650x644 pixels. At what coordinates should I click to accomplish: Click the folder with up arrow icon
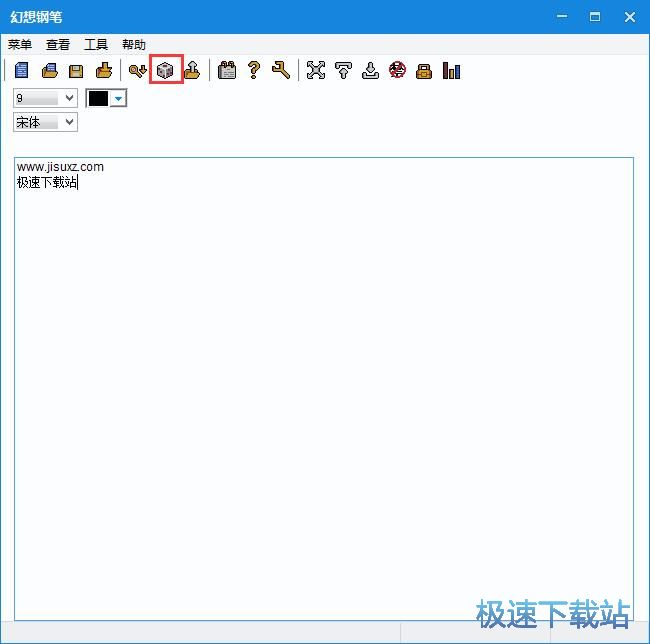tap(192, 70)
